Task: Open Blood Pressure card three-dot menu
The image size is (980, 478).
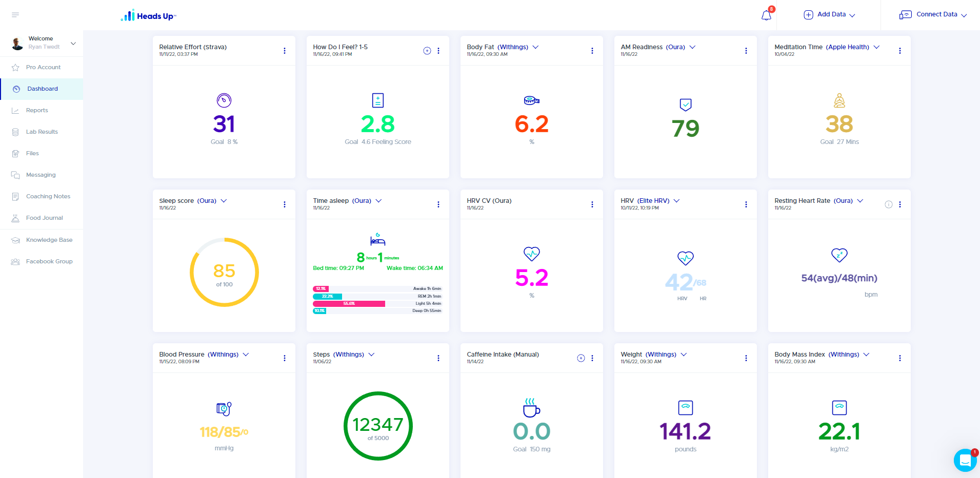Action: (285, 358)
